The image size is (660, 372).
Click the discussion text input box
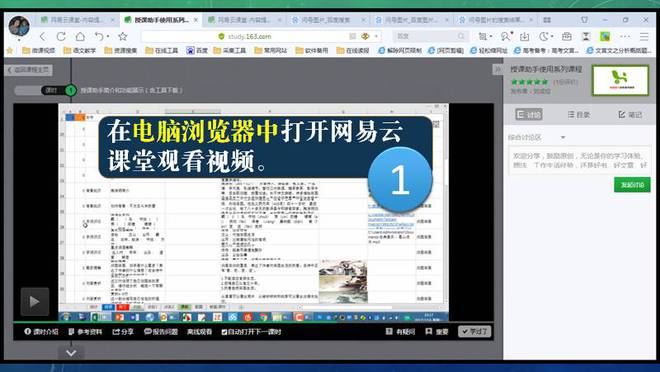(x=580, y=160)
